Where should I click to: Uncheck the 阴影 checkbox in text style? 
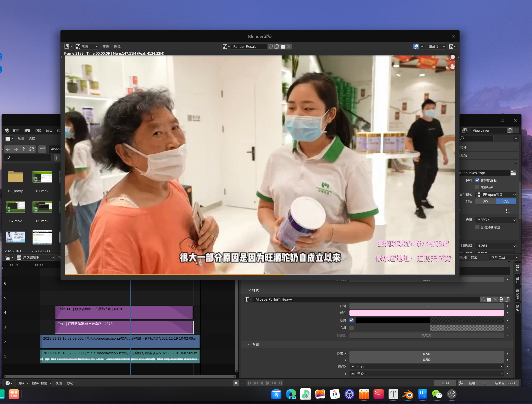[x=352, y=320]
